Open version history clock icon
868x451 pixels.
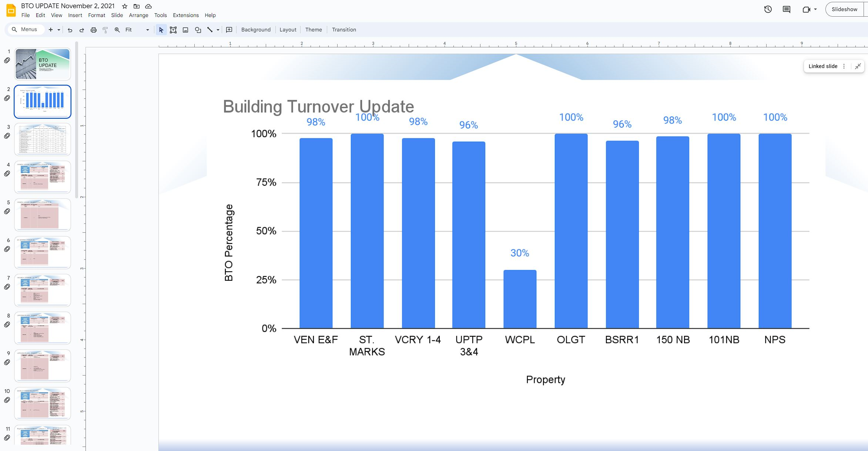(x=768, y=9)
